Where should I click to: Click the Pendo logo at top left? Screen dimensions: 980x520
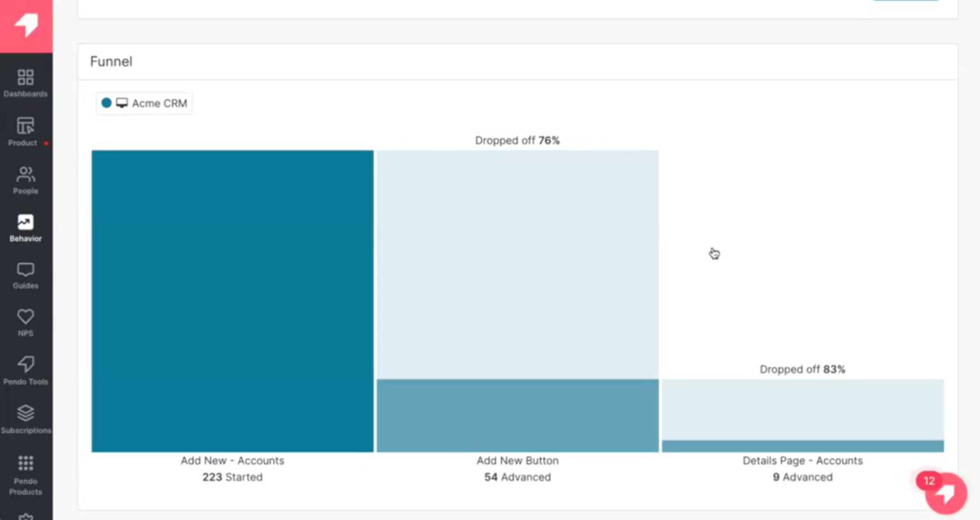(26, 27)
